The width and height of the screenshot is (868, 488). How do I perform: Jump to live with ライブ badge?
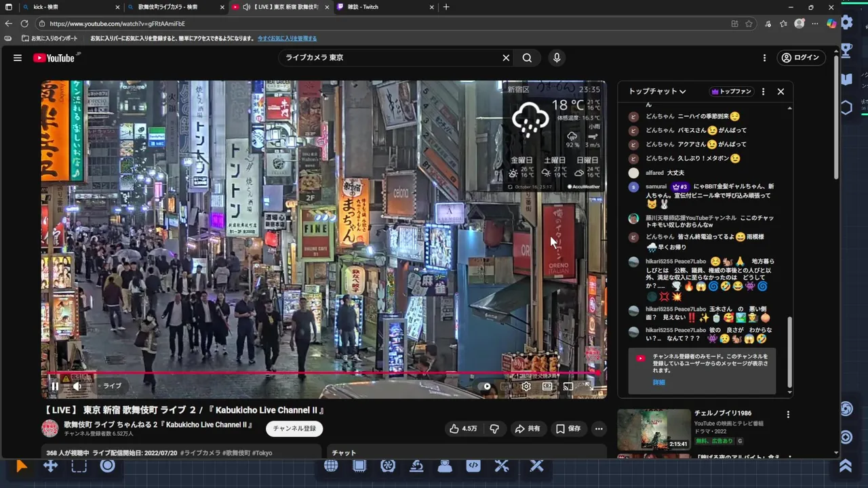click(112, 386)
